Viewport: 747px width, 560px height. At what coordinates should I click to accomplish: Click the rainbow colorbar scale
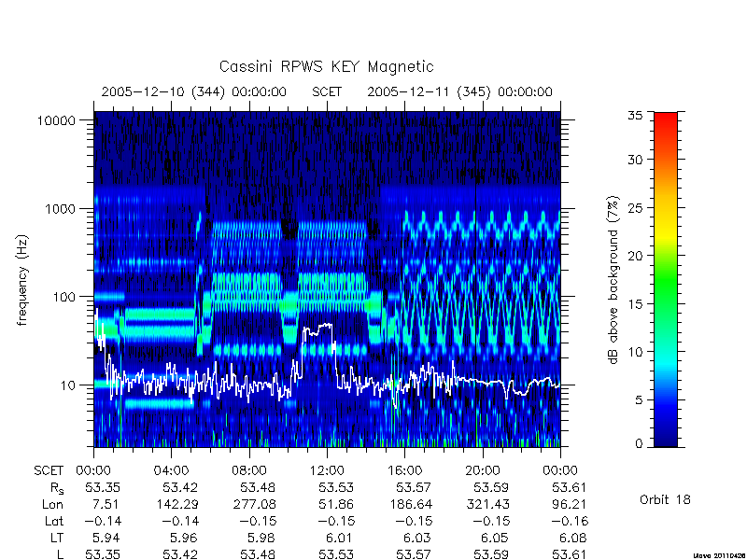click(x=666, y=280)
